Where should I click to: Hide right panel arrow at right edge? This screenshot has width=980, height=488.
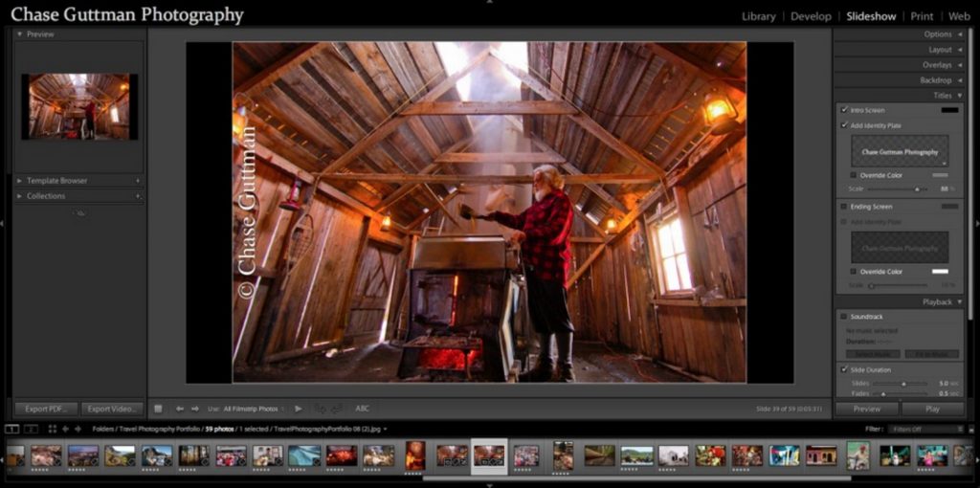(x=977, y=223)
